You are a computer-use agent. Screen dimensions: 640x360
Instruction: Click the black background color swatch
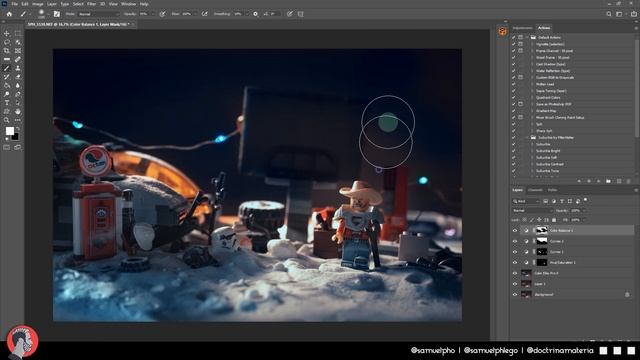click(16, 137)
